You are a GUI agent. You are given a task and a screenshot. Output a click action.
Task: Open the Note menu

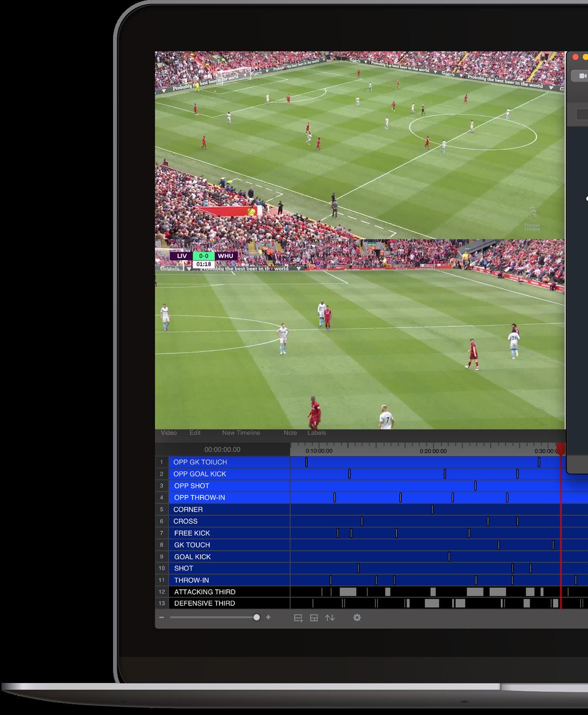coord(290,433)
